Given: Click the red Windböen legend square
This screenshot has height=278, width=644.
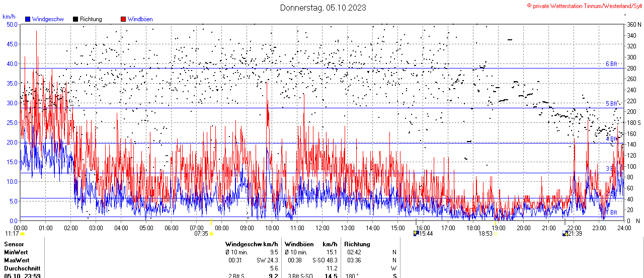Looking at the screenshot, I should click(123, 19).
